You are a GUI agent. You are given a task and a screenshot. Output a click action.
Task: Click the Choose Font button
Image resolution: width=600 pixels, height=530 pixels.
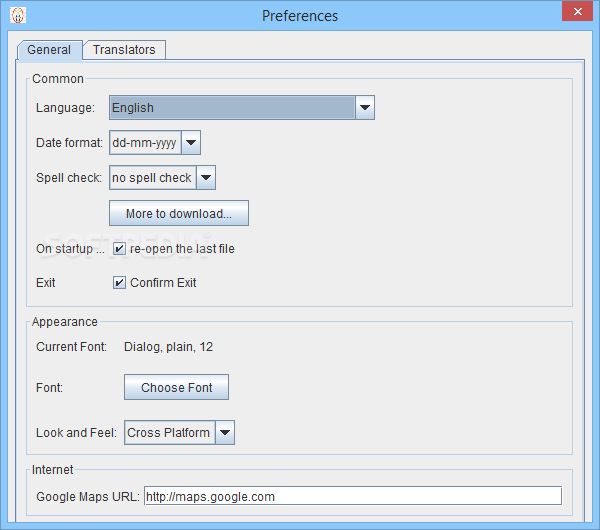point(176,387)
